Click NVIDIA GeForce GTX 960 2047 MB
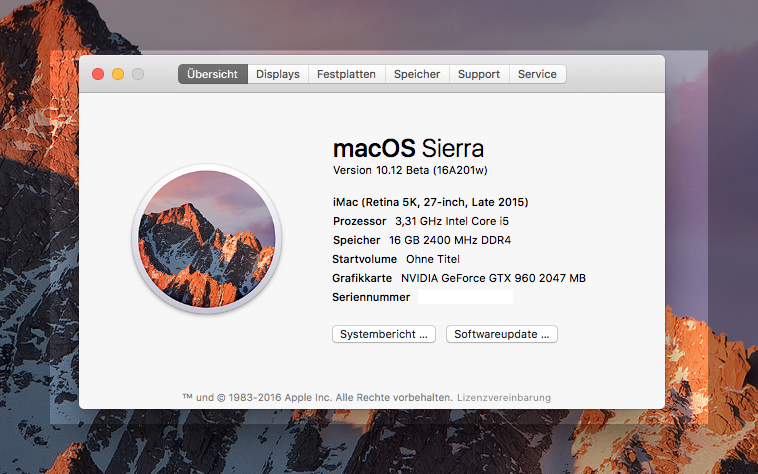This screenshot has height=474, width=758. (x=493, y=278)
